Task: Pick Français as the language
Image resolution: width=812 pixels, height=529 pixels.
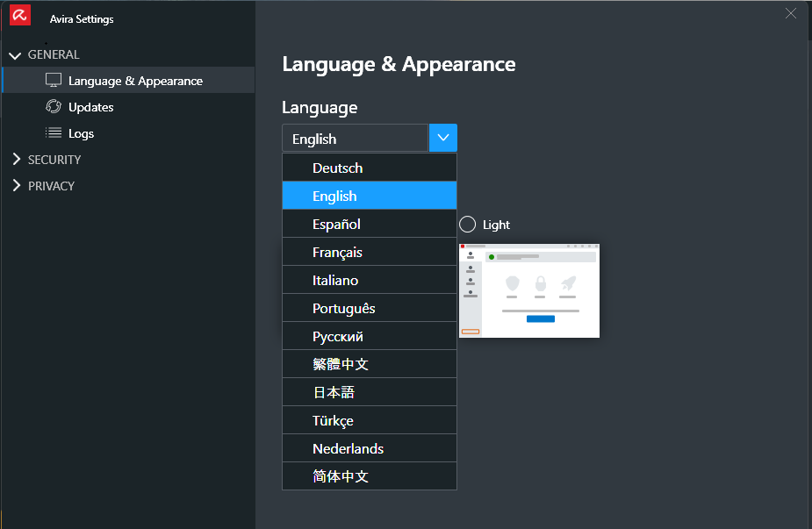Action: click(337, 252)
